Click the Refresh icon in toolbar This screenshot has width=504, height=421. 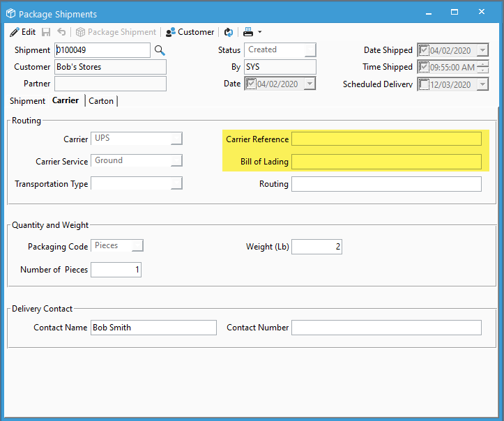[228, 32]
